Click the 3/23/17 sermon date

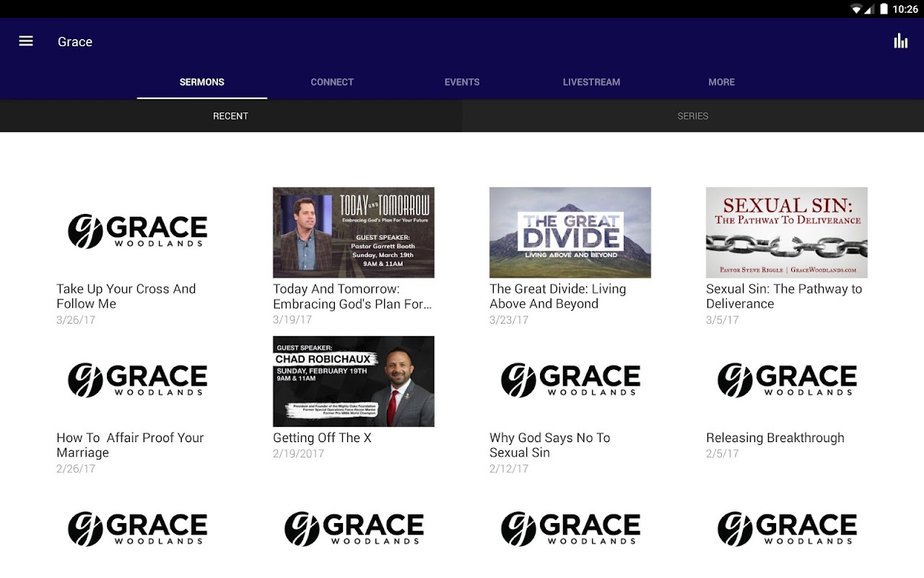[509, 320]
